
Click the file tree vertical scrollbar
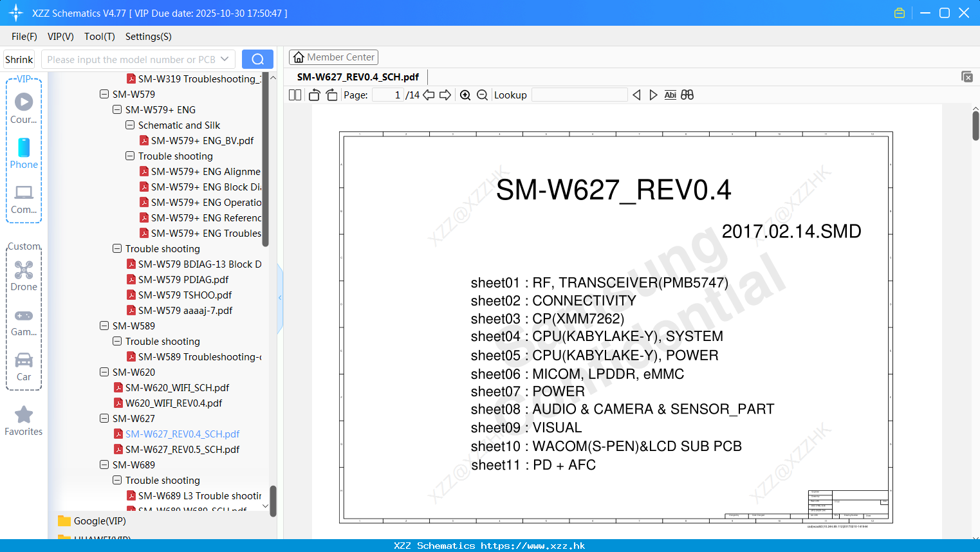click(273, 501)
